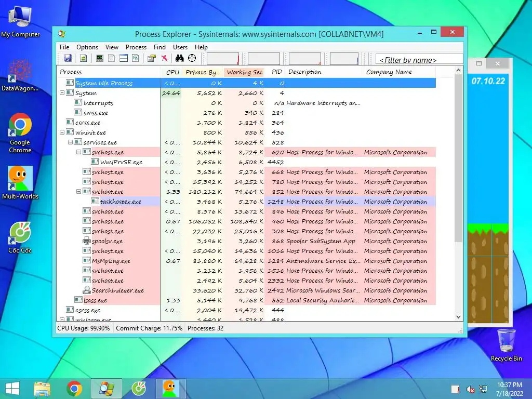Click the second toolbar mini graph
The width and height of the screenshot is (532, 399).
pos(263,59)
